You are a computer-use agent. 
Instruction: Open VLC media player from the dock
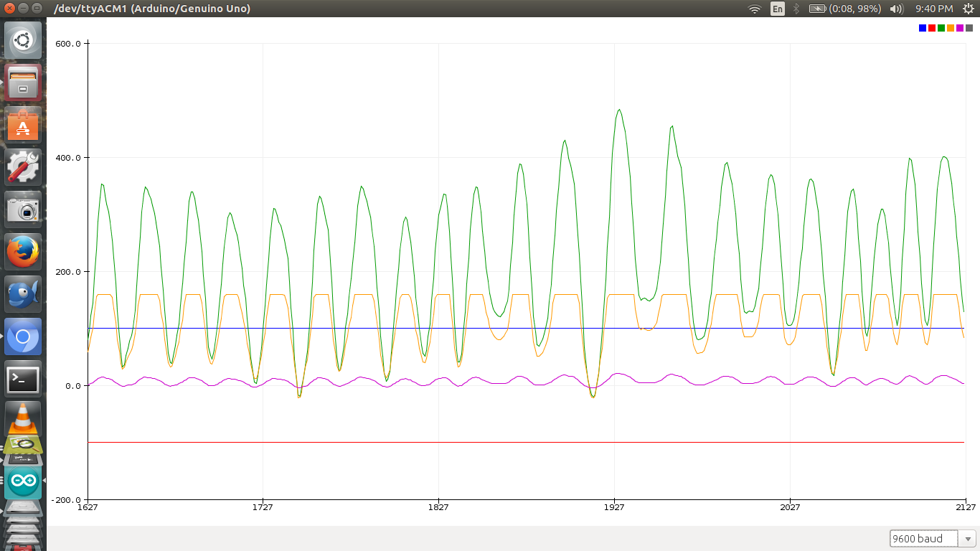pyautogui.click(x=23, y=417)
